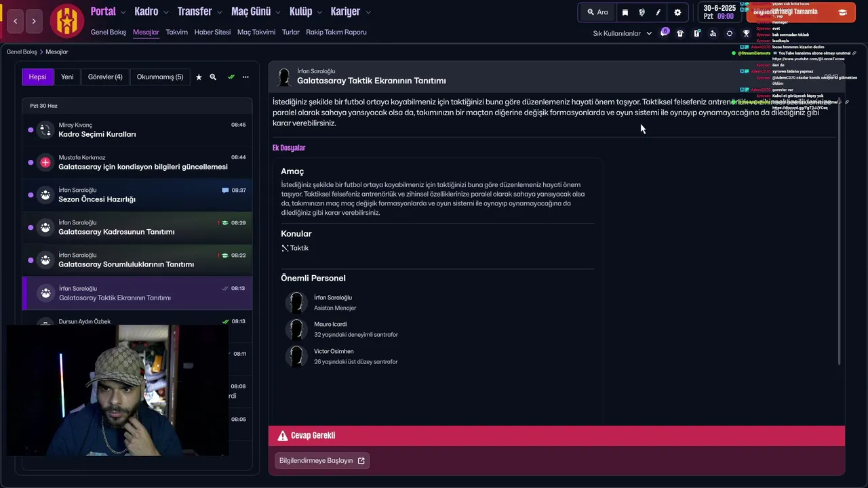Open the Victor Osimhen player link

(334, 351)
